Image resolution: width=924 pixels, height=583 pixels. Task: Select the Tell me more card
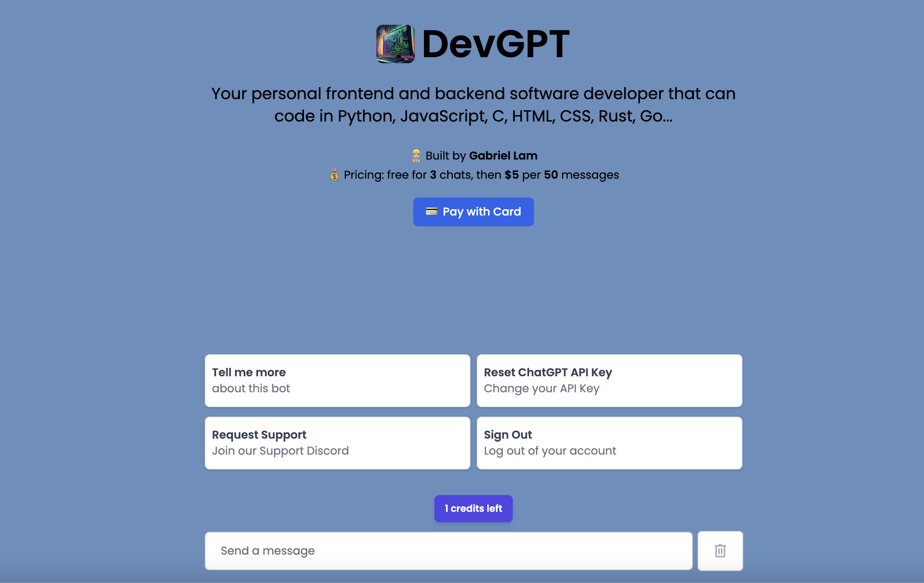(337, 380)
